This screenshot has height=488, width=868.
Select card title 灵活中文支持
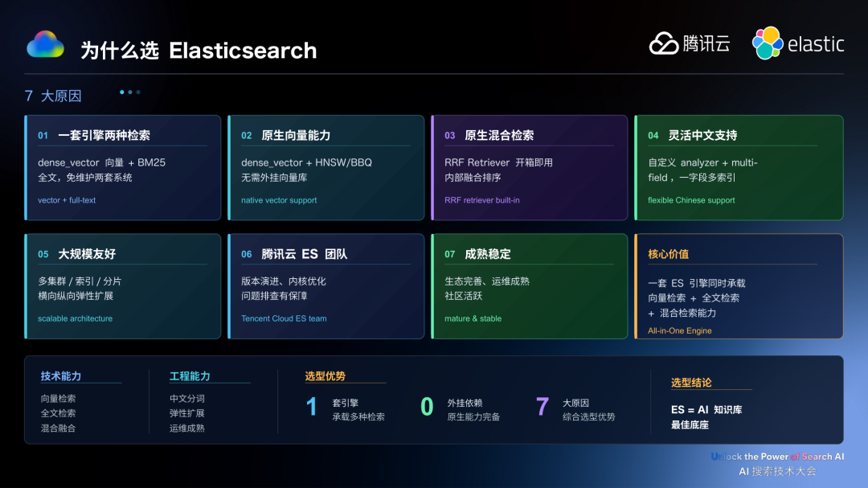[x=702, y=135]
